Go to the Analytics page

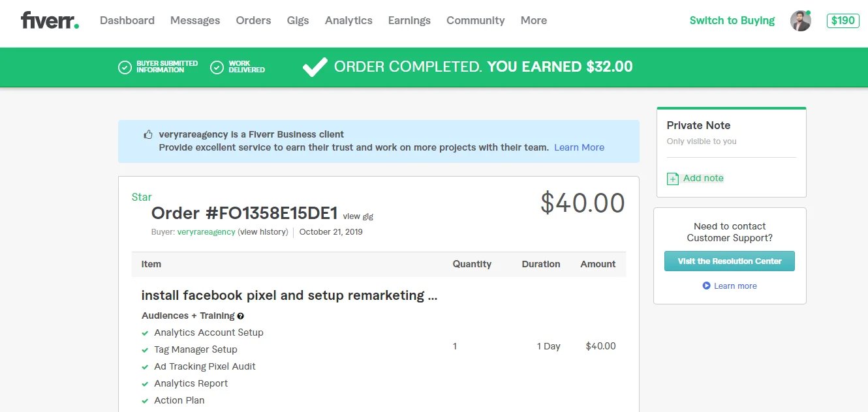pos(349,21)
